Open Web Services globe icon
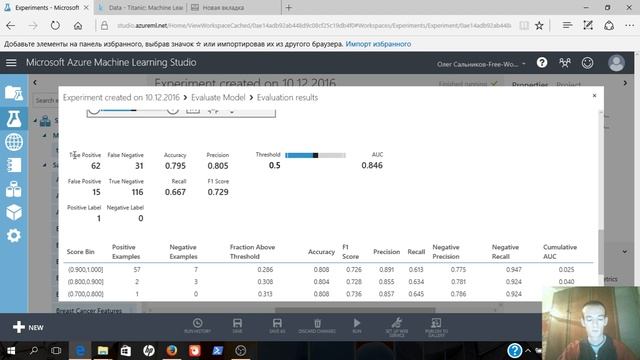Viewport: 640px width, 360px height. click(13, 142)
